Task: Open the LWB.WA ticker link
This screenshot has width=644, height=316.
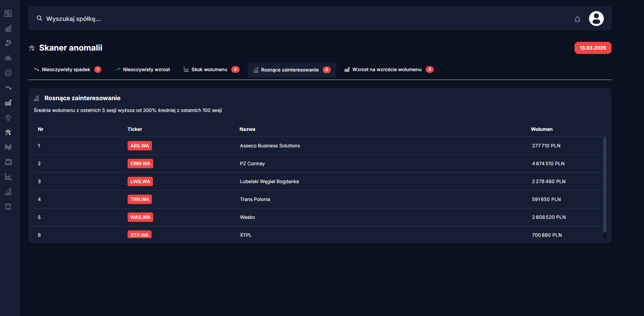Action: tap(140, 181)
